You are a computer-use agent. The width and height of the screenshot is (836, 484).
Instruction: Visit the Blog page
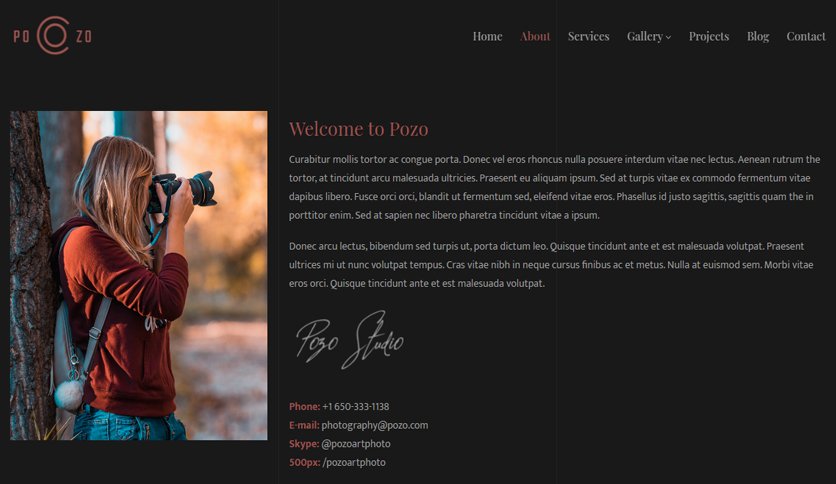click(x=758, y=36)
